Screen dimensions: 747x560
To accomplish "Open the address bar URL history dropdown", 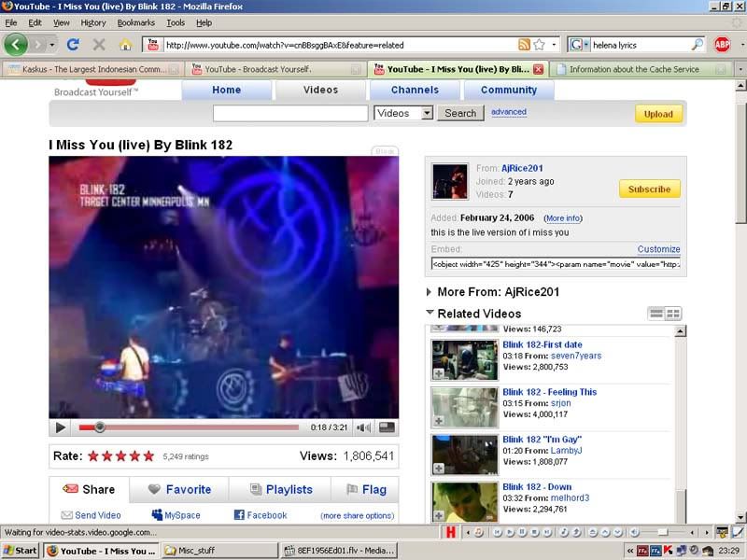I will [554, 45].
